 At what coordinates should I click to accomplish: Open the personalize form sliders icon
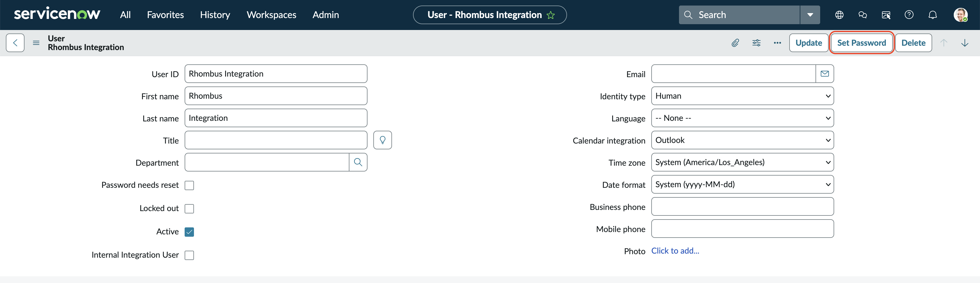pyautogui.click(x=756, y=43)
